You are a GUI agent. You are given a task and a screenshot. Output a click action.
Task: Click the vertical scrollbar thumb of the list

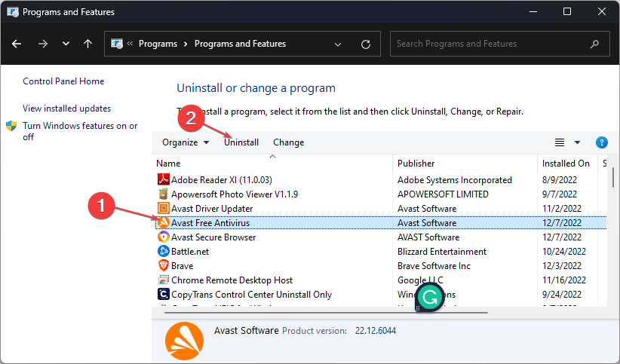(613, 178)
